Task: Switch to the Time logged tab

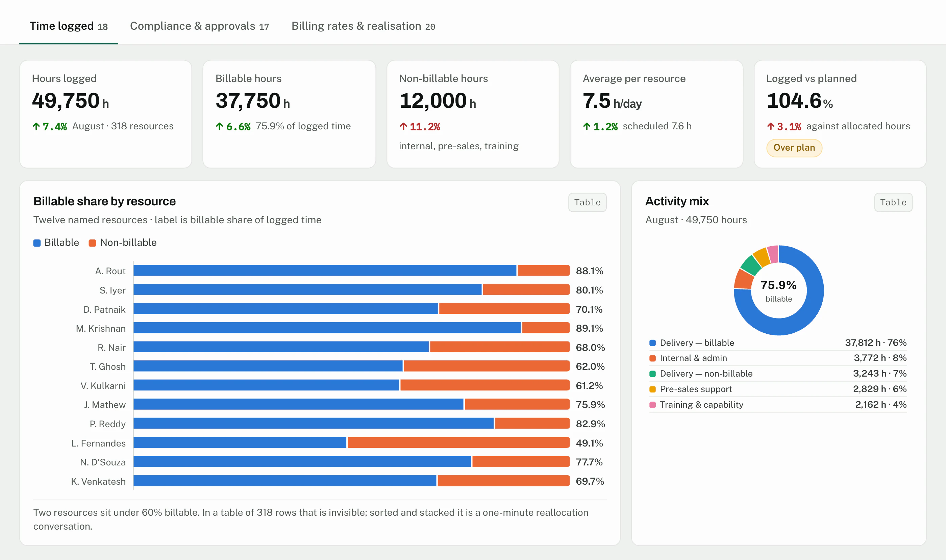Action: (x=69, y=26)
